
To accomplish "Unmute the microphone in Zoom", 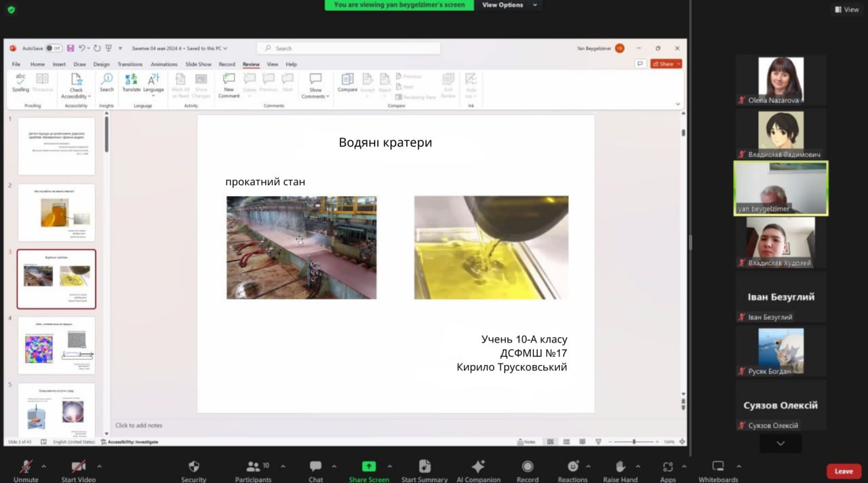I will (26, 467).
